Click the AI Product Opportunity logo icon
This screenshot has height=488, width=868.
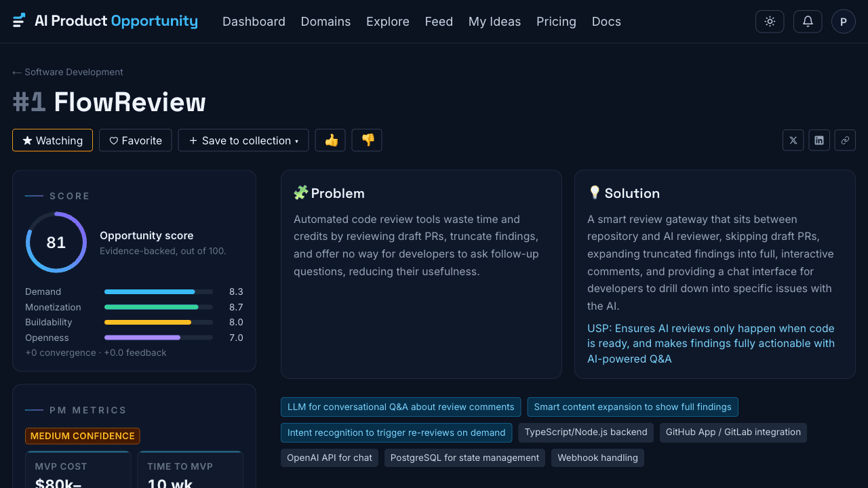click(x=19, y=21)
